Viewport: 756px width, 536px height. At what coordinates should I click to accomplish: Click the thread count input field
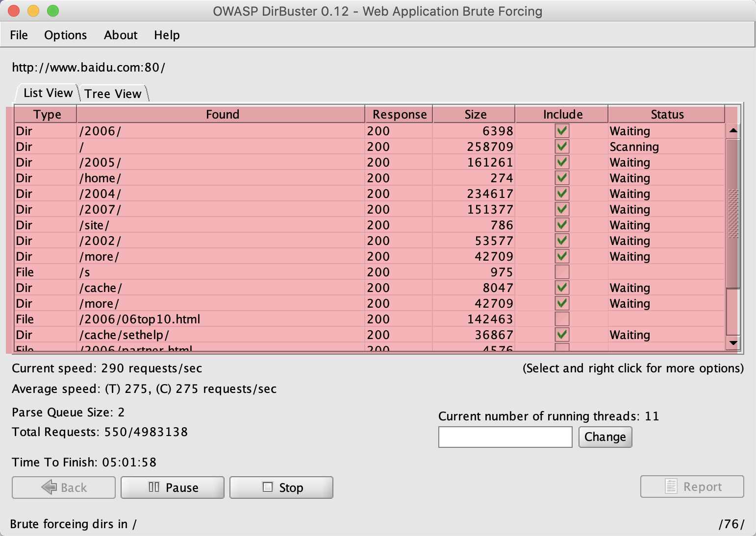pyautogui.click(x=504, y=437)
